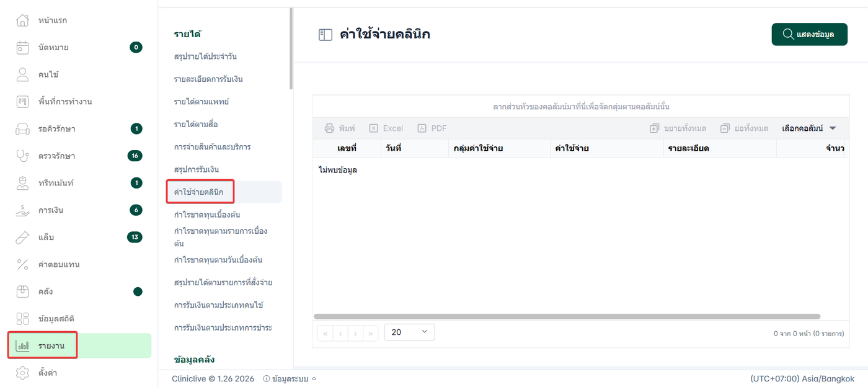Click the ขยายทั้งหมด expand all icon
The image size is (868, 387).
click(x=654, y=128)
